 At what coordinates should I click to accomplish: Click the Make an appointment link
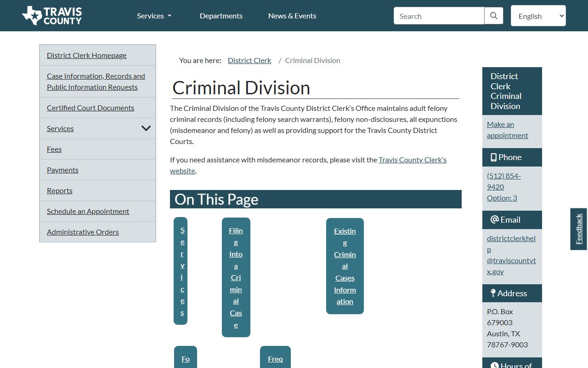pos(508,130)
